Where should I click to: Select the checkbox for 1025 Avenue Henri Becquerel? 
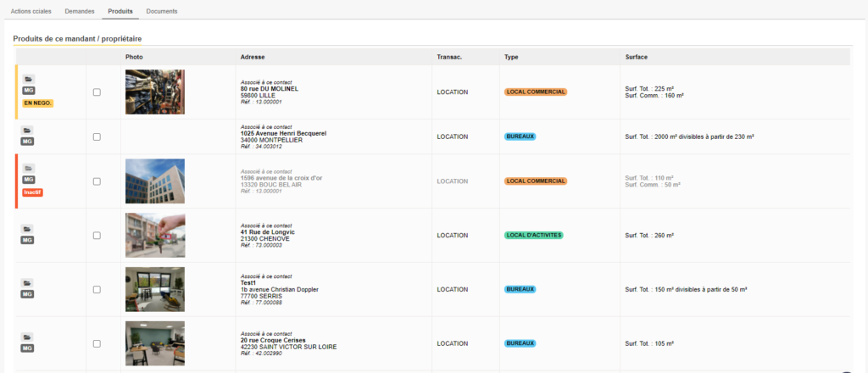97,136
